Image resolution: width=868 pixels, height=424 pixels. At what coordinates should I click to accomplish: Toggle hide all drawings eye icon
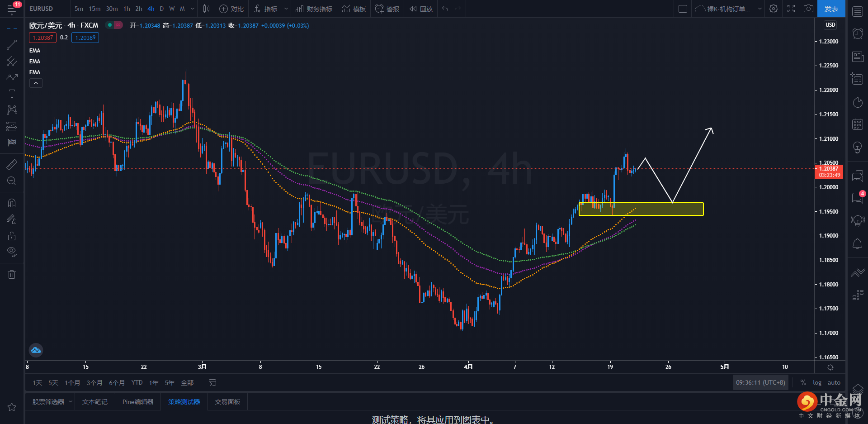tap(12, 252)
